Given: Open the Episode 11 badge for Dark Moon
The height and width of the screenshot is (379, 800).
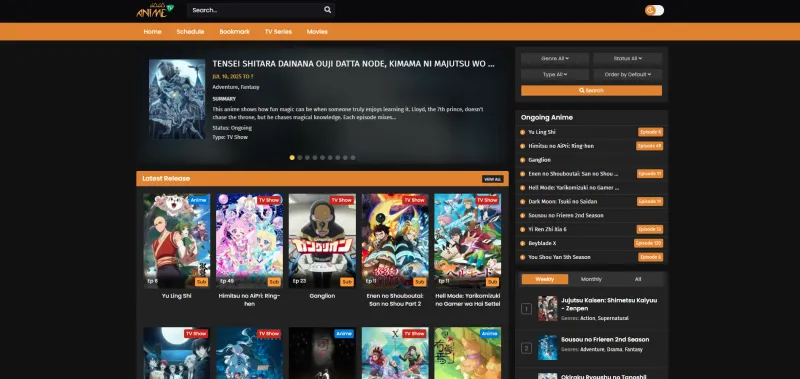Looking at the screenshot, I should (x=650, y=201).
